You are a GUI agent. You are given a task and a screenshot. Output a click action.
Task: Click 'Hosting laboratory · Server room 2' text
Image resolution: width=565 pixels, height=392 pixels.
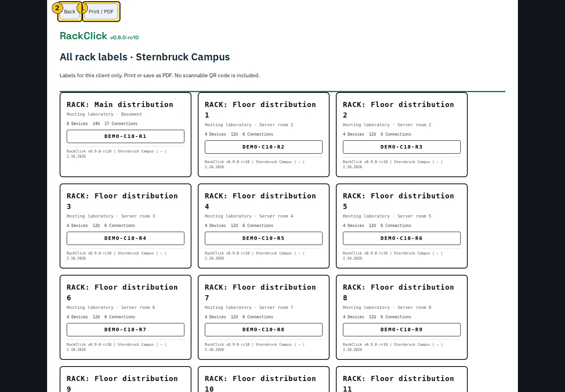point(387,125)
